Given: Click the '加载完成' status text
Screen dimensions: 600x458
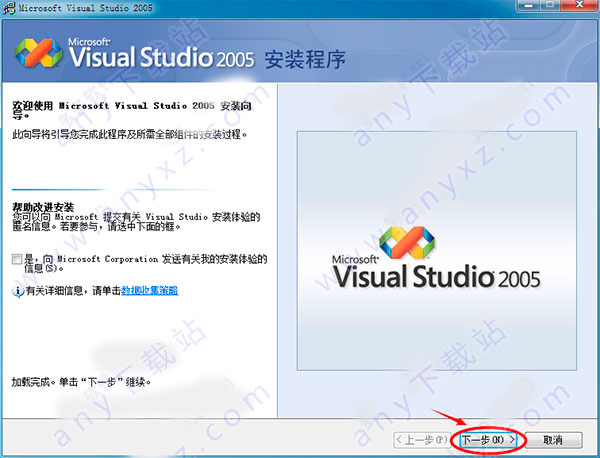Looking at the screenshot, I should pos(81,382).
